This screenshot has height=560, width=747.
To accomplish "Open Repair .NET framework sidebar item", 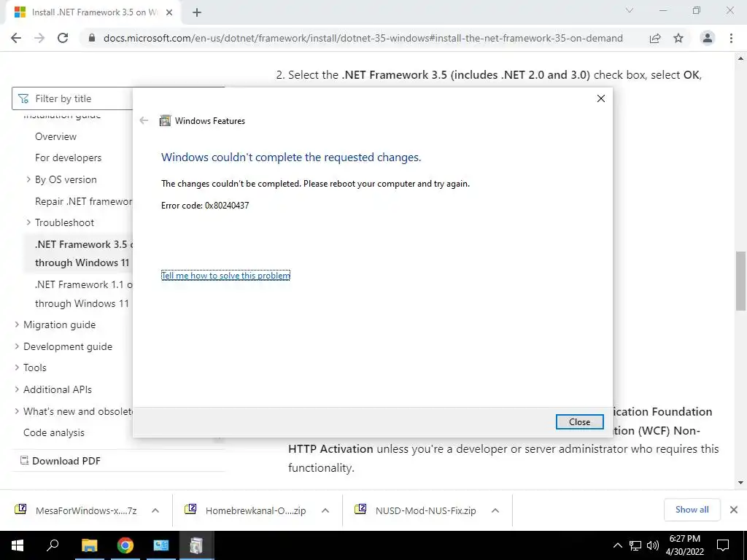I will click(84, 201).
